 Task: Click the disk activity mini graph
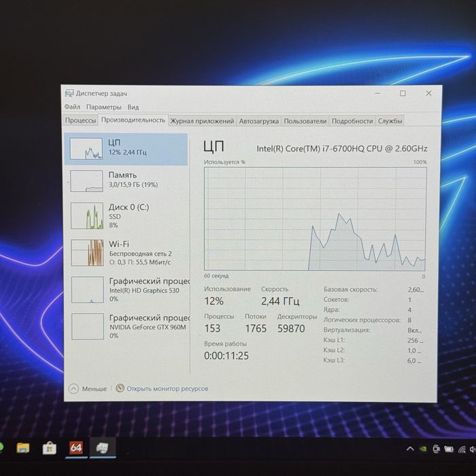[87, 216]
